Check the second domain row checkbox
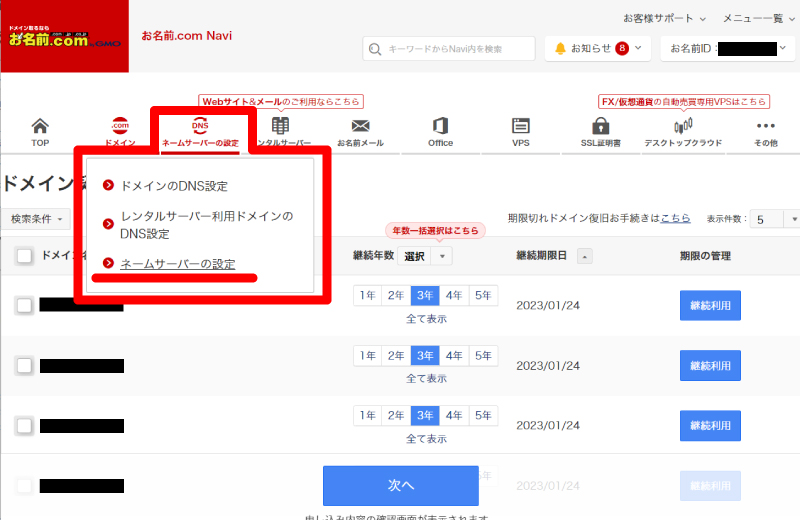This screenshot has width=800, height=520. tap(25, 366)
